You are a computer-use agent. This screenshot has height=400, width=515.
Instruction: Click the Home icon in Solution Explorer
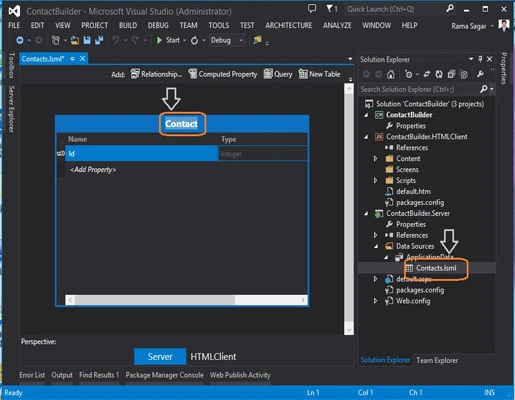tap(390, 74)
